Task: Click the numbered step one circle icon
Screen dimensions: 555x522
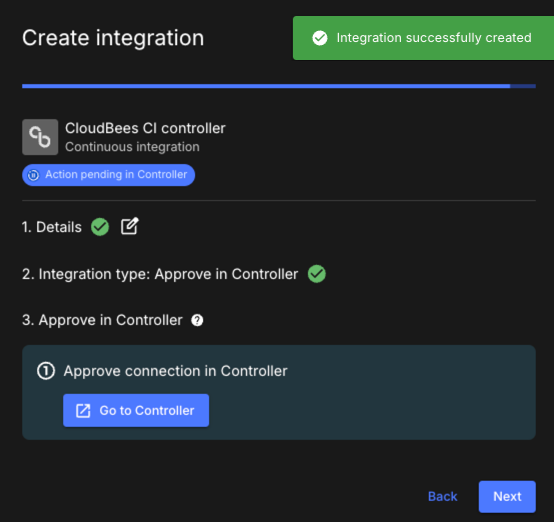Action: (x=46, y=371)
